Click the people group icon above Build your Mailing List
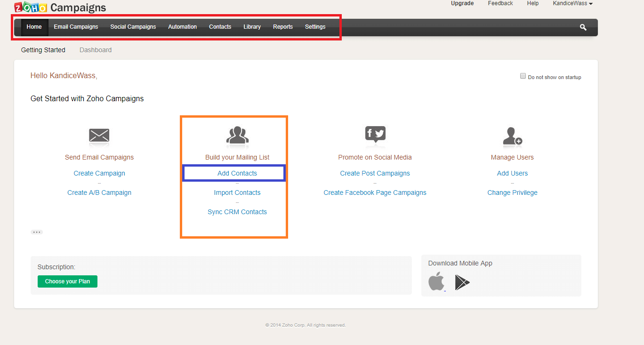This screenshot has height=345, width=644. pos(237,135)
